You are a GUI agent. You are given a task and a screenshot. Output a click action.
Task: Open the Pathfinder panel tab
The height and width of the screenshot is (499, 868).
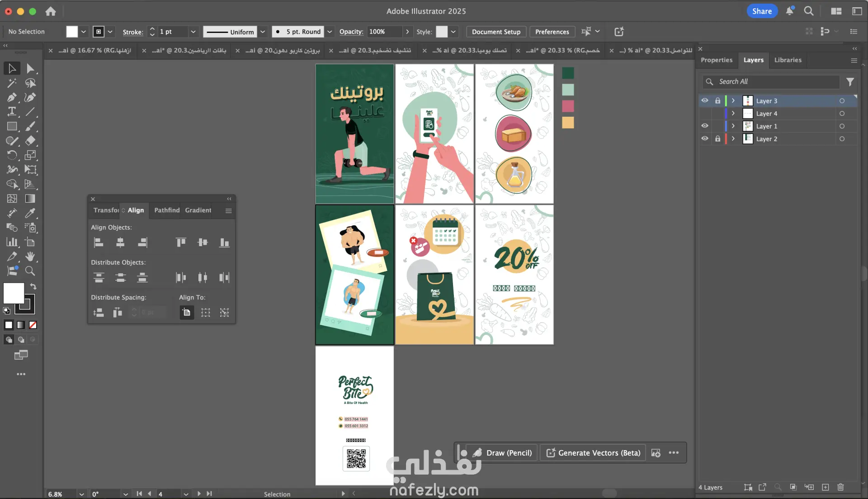167,210
